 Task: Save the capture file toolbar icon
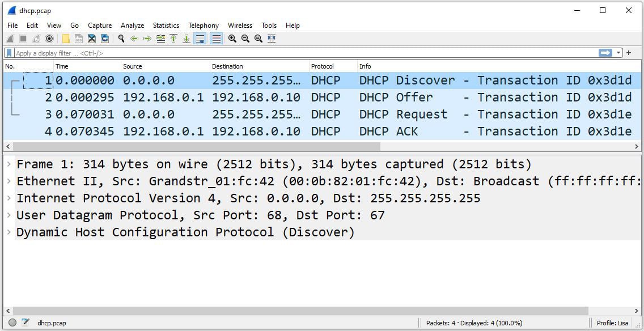[x=78, y=39]
